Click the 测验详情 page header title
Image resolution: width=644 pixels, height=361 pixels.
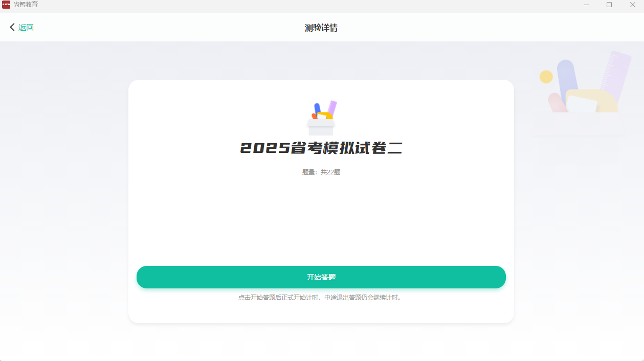point(321,28)
